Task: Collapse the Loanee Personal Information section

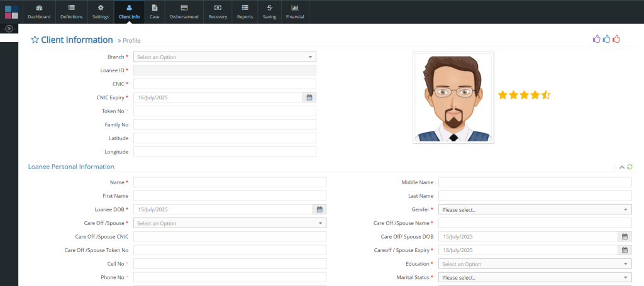Action: coord(622,167)
